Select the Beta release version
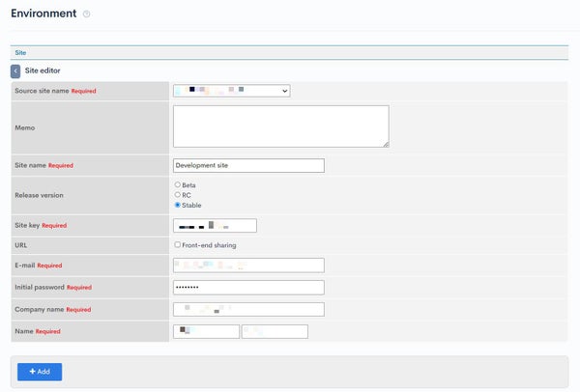 coord(178,184)
